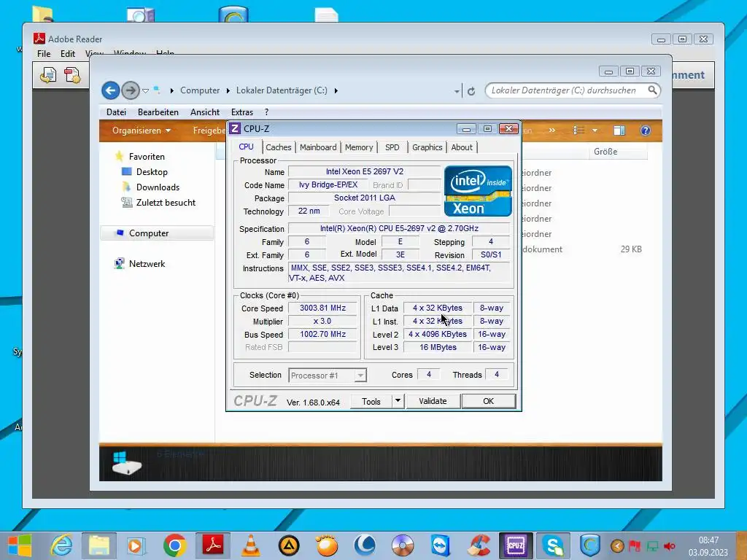
Task: Click the Forward arrow in the Explorer window
Action: (x=130, y=90)
